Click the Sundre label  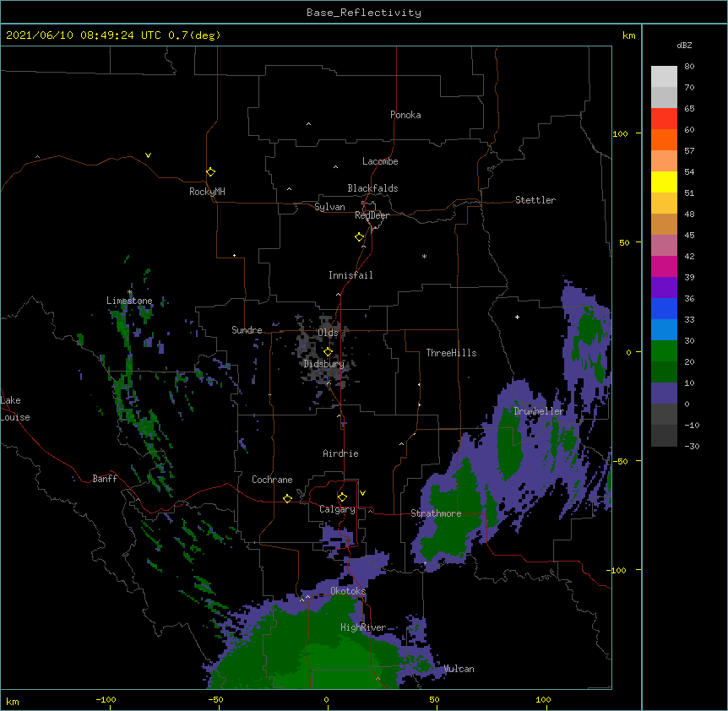click(x=247, y=330)
